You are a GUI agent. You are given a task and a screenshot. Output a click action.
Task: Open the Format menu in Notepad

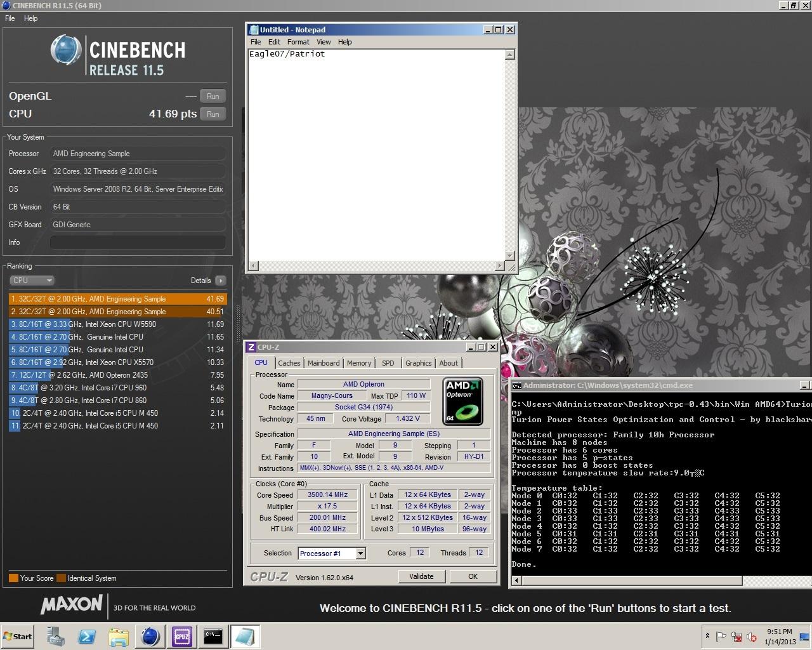(298, 42)
